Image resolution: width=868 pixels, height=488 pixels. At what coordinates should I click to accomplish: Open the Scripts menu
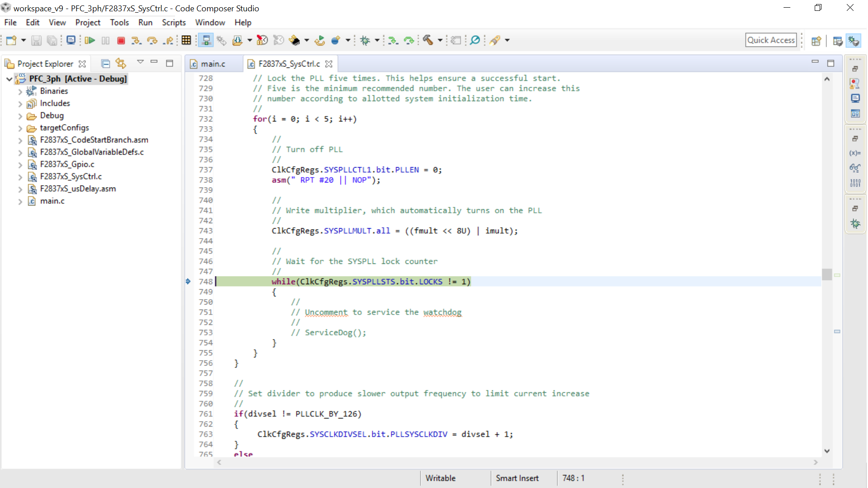[173, 23]
